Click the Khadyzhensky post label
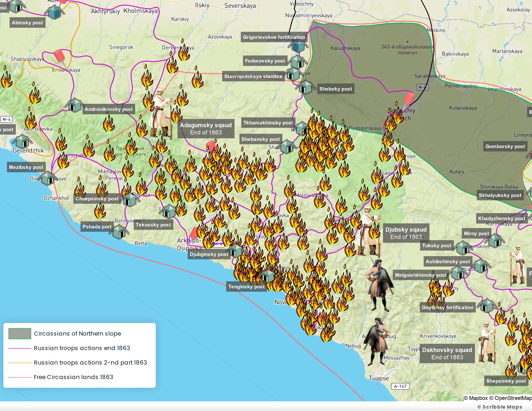This screenshot has height=411, width=532. click(502, 218)
